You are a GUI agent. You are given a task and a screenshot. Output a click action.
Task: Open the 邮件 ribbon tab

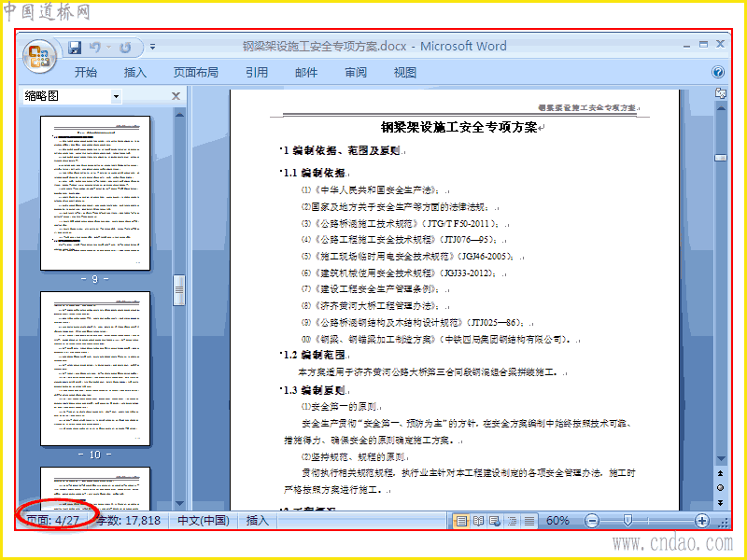[x=306, y=73]
